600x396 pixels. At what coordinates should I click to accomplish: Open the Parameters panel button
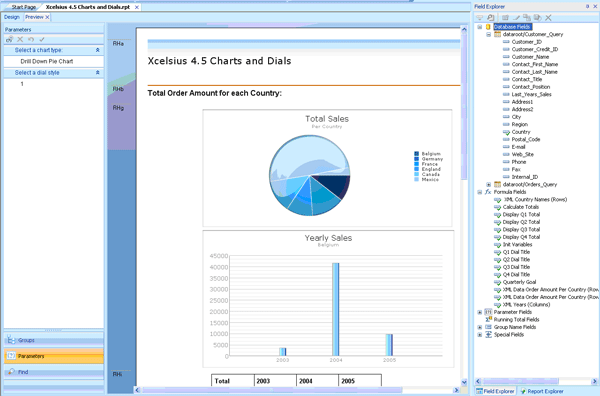coord(54,356)
